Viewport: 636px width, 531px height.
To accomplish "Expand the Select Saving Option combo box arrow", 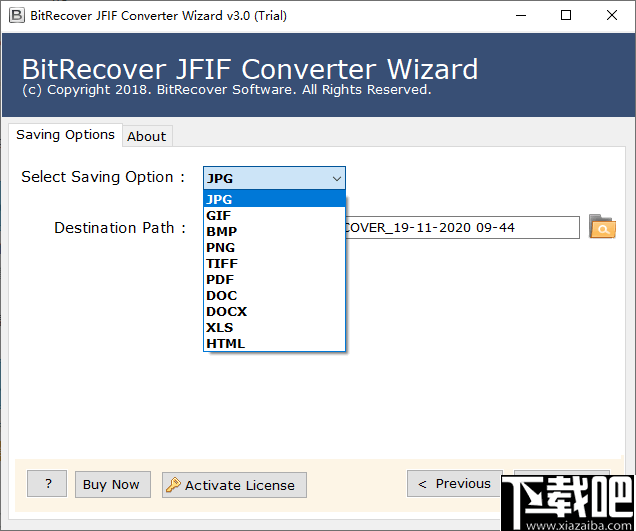I will 336,178.
